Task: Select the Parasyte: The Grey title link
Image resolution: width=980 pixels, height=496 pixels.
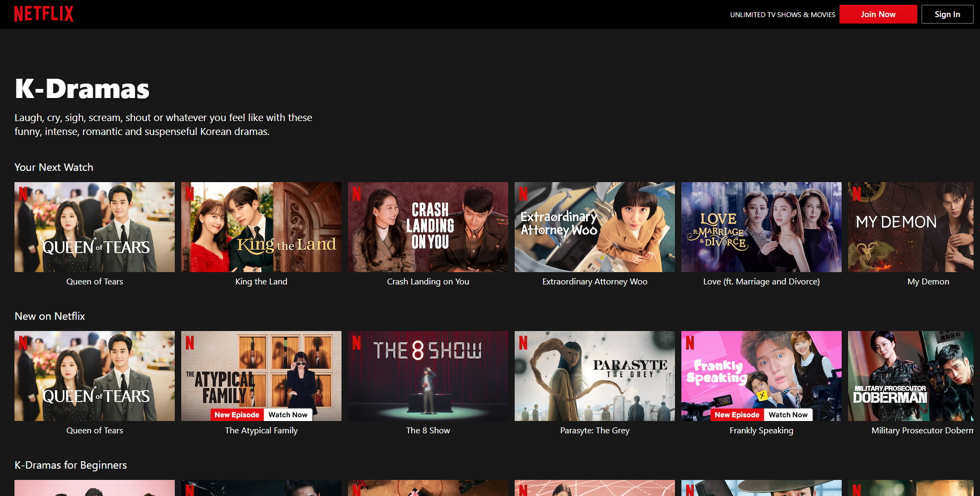Action: tap(595, 431)
